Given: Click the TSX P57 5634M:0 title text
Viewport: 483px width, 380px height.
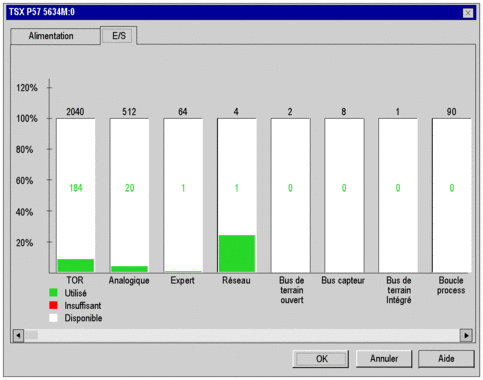Looking at the screenshot, I should tap(42, 12).
